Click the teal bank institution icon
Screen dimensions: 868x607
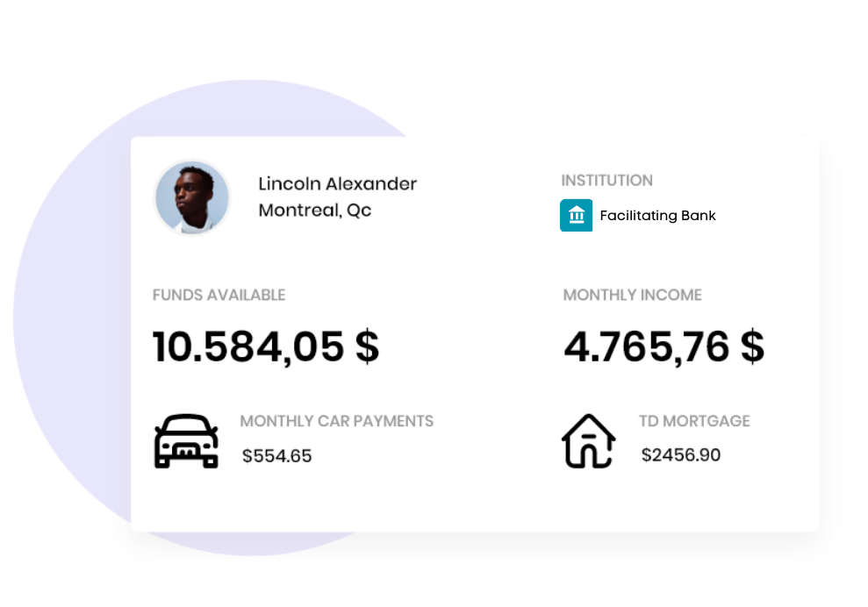[576, 215]
